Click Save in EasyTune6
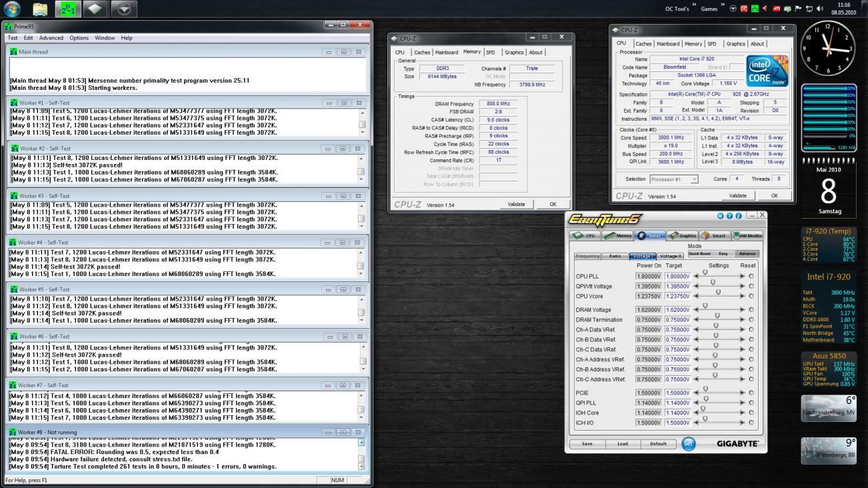The width and height of the screenshot is (868, 488). tap(587, 443)
